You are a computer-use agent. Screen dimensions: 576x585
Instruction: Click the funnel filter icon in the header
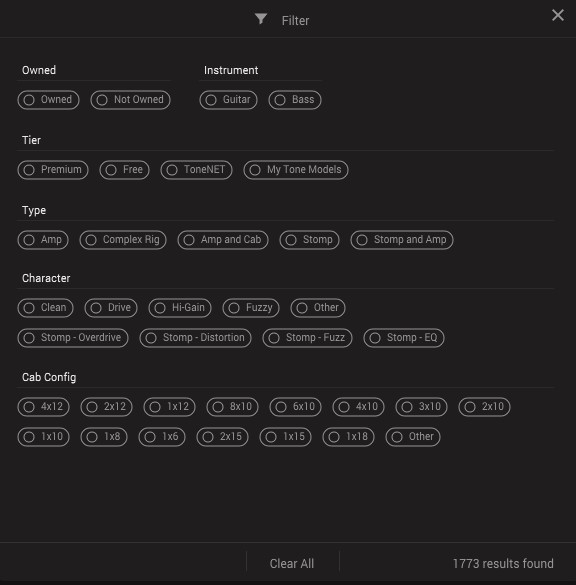[x=261, y=19]
